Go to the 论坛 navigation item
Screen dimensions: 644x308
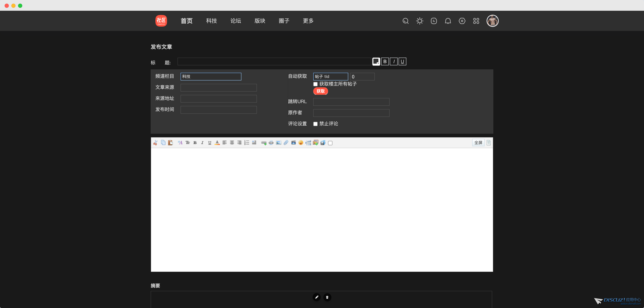click(235, 21)
